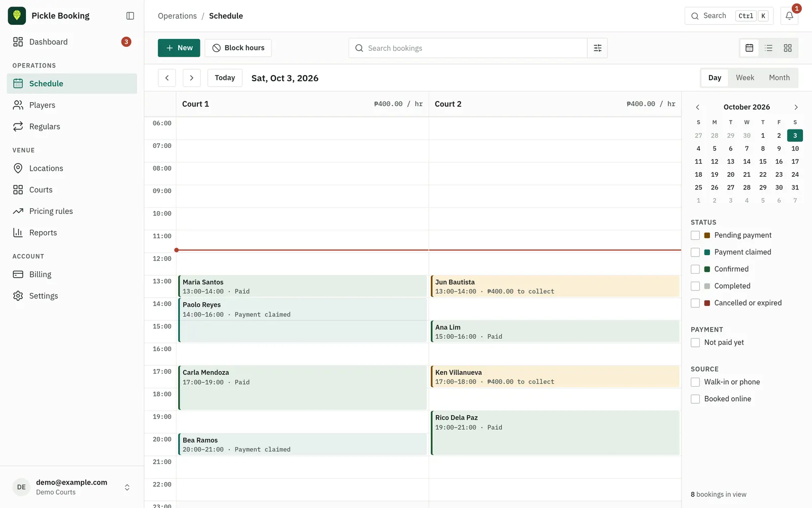Check Booked online source

point(695,399)
